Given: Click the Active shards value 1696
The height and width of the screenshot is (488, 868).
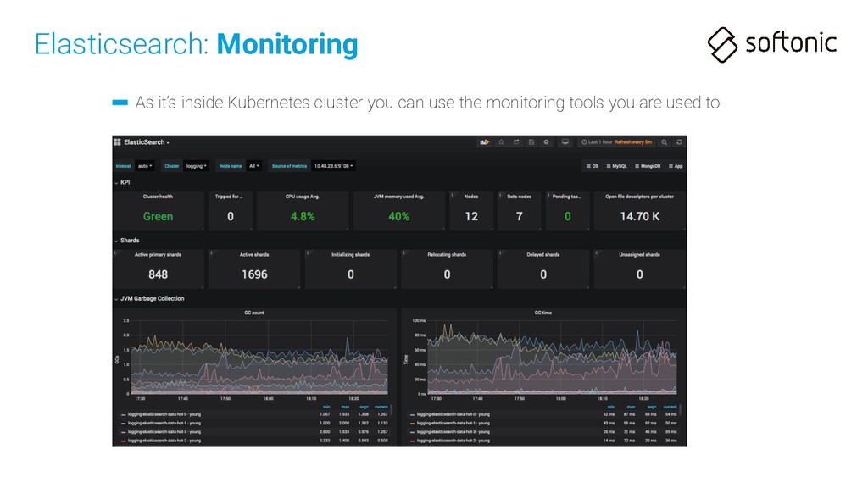Looking at the screenshot, I should 254,274.
